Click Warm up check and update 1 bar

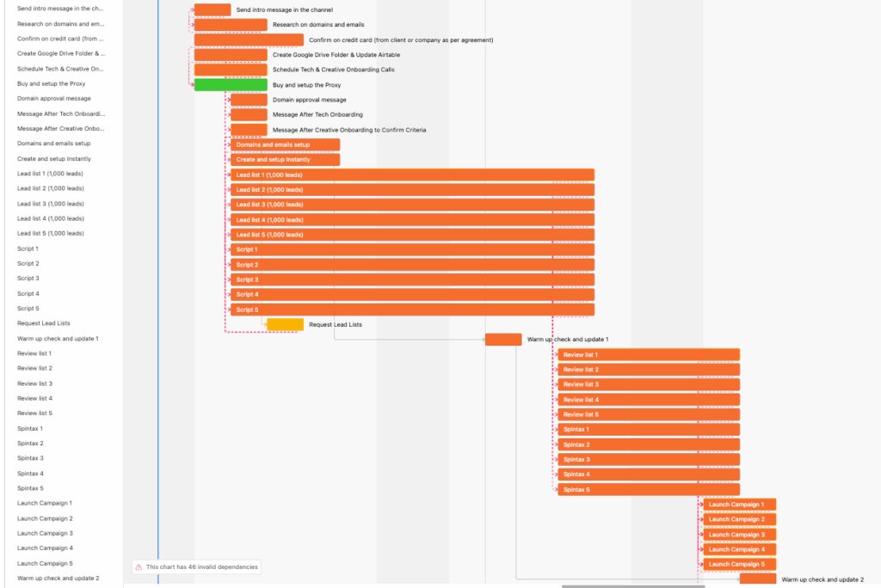503,340
